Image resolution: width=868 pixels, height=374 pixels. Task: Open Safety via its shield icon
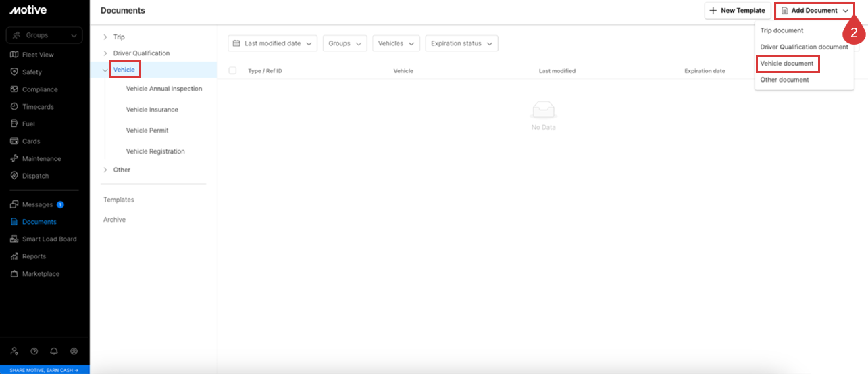(x=15, y=72)
